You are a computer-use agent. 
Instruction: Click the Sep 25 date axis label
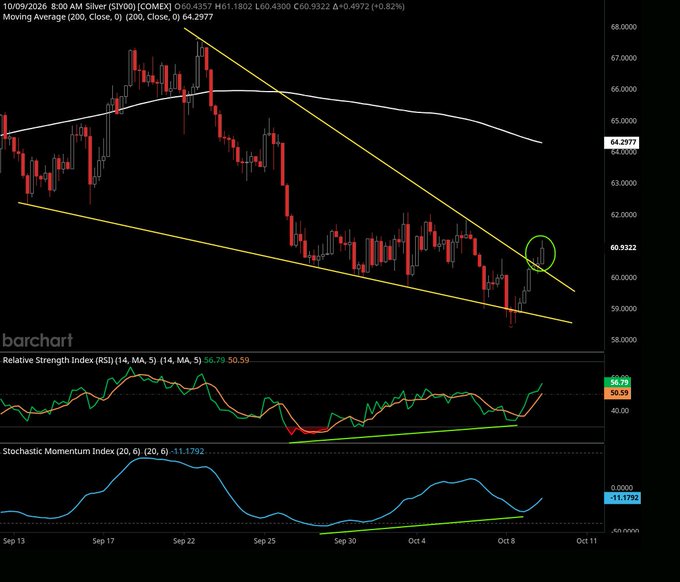click(265, 541)
